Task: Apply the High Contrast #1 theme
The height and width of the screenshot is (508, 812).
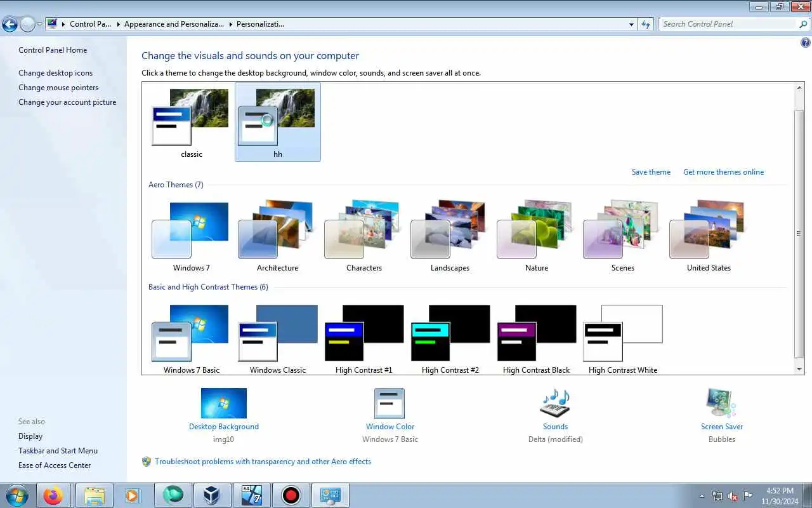Action: coord(363,338)
